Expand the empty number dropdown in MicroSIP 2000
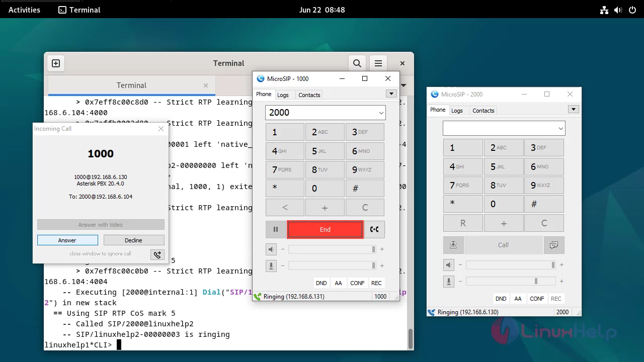The height and width of the screenshot is (362, 644). pos(560,128)
